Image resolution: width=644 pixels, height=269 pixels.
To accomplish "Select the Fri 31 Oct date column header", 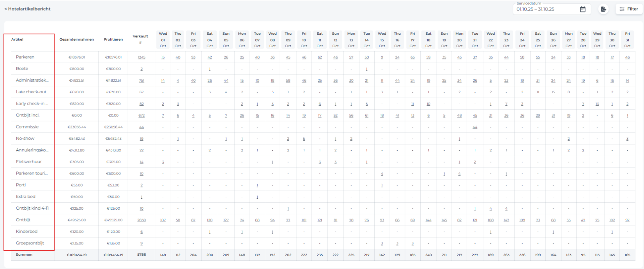I will (x=627, y=39).
